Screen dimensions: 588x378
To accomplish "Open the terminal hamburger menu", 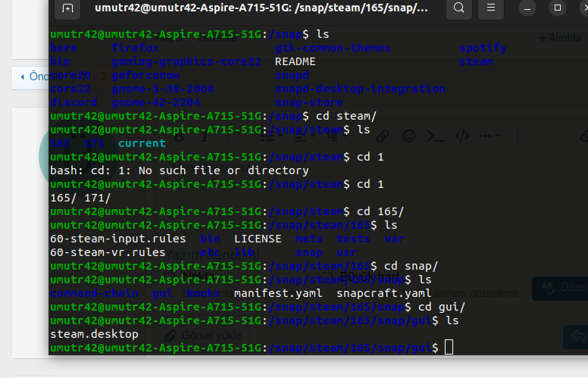I will pyautogui.click(x=491, y=8).
